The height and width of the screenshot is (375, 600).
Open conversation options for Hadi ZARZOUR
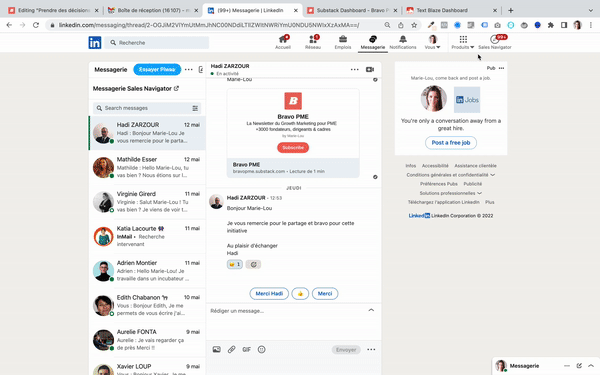tap(355, 69)
